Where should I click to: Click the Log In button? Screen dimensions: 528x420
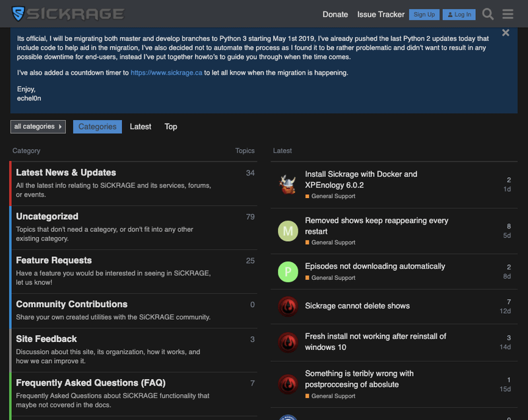click(459, 15)
